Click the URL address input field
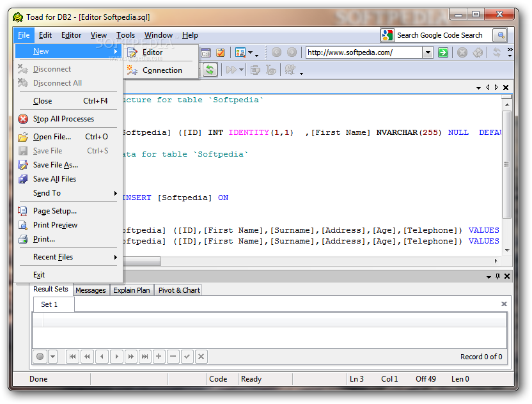 pyautogui.click(x=364, y=52)
